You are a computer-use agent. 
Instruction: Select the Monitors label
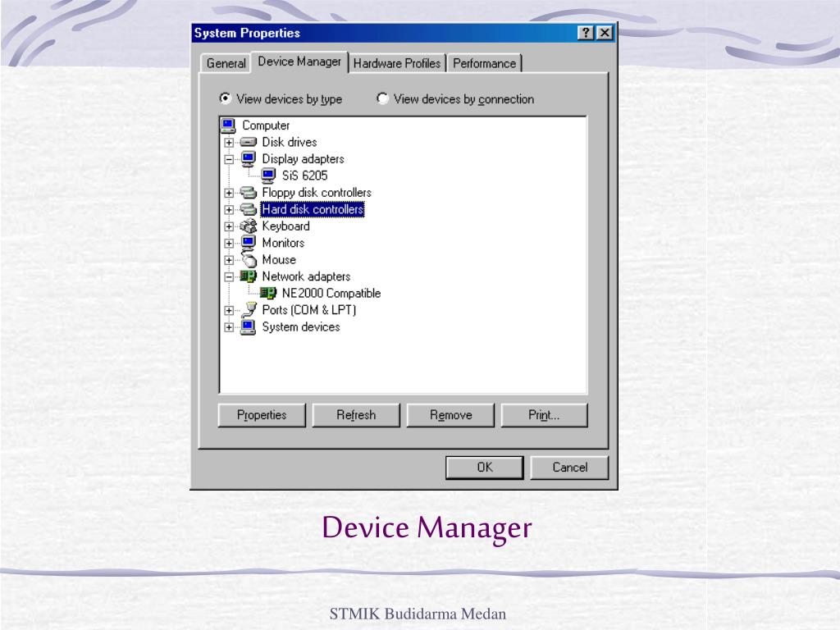click(283, 243)
